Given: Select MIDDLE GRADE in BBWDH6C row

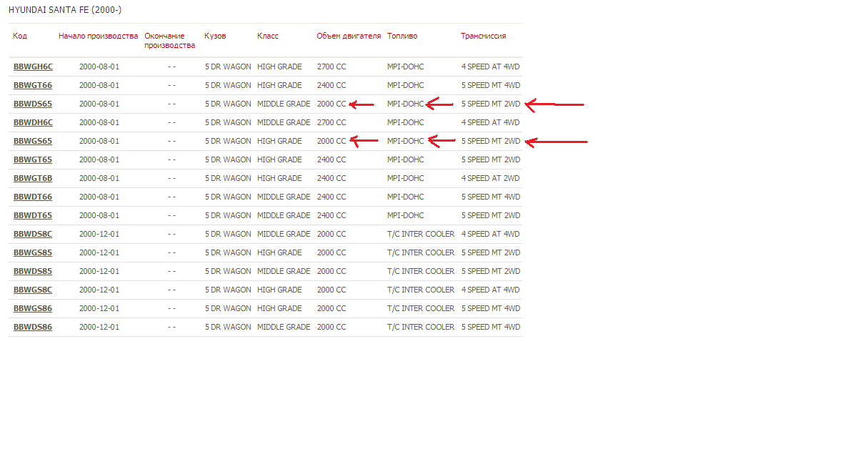Looking at the screenshot, I should click(x=284, y=122).
